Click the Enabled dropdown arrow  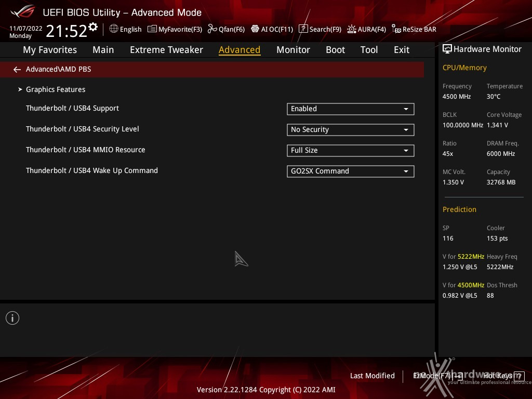click(x=406, y=109)
